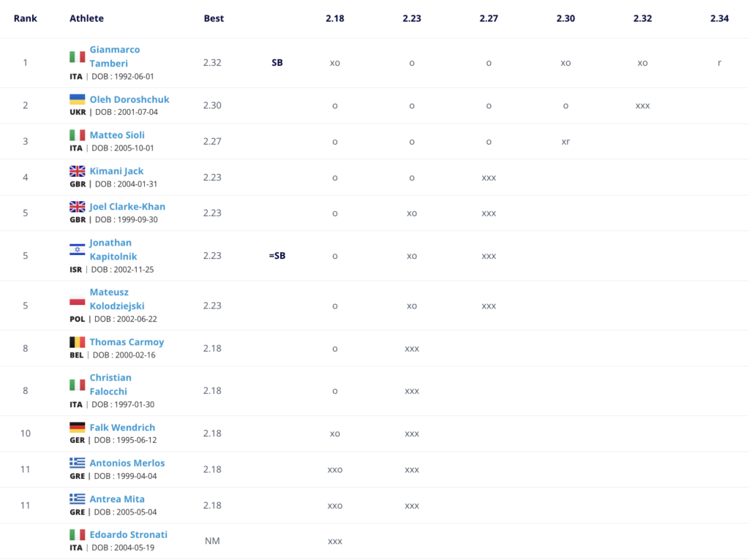Screen dimensions: 749x560
Task: Open Oleh Doroshchuk's profile link
Action: [129, 99]
